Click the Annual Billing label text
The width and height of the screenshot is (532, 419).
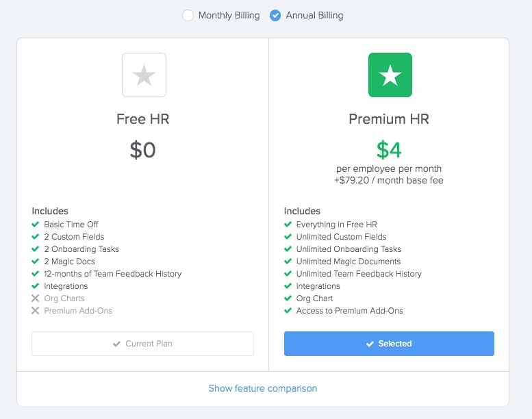(x=314, y=15)
